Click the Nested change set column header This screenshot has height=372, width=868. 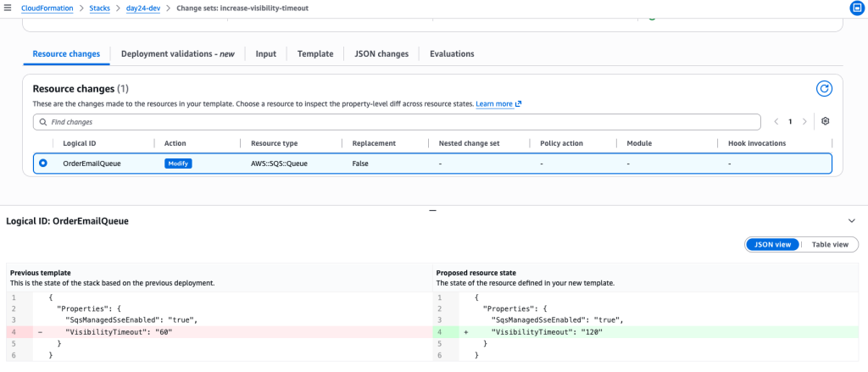[x=470, y=143]
